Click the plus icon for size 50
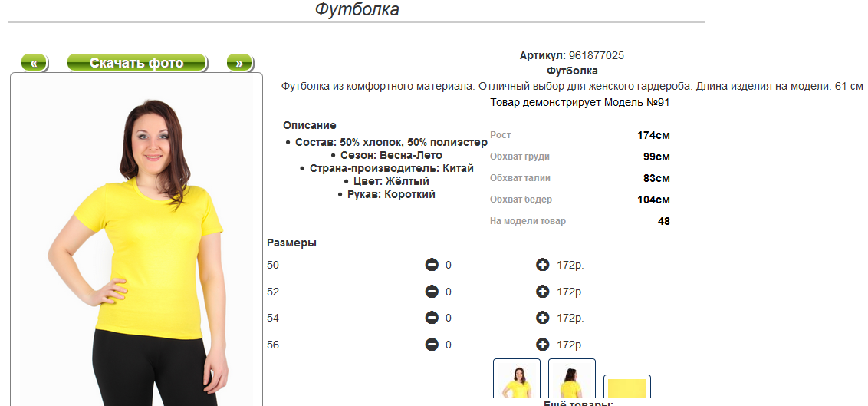The height and width of the screenshot is (406, 868). coord(543,265)
